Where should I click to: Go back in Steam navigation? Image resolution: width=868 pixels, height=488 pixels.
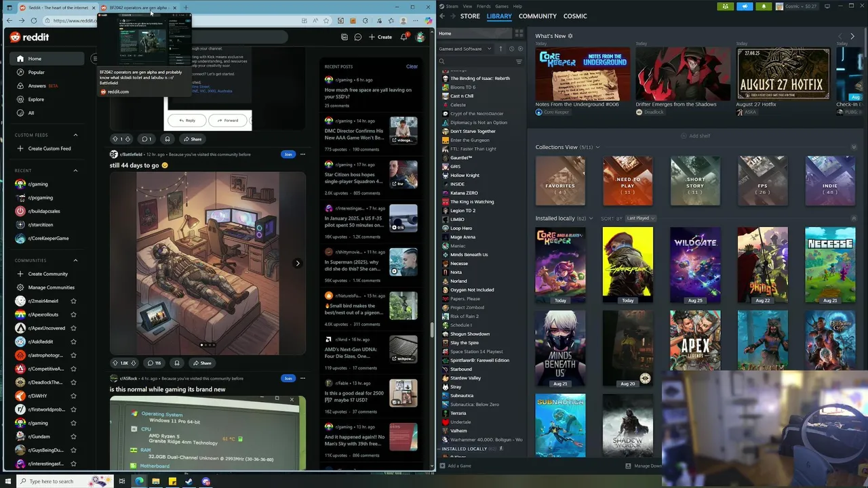coord(441,16)
